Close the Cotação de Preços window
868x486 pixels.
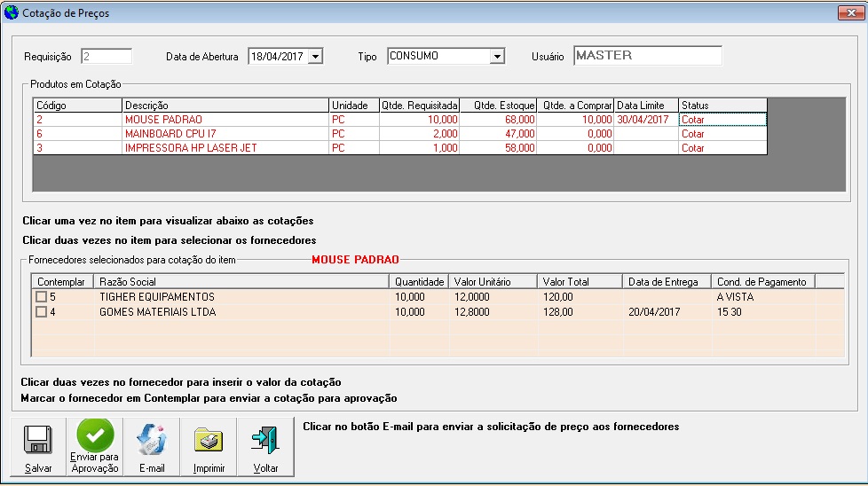coord(848,12)
